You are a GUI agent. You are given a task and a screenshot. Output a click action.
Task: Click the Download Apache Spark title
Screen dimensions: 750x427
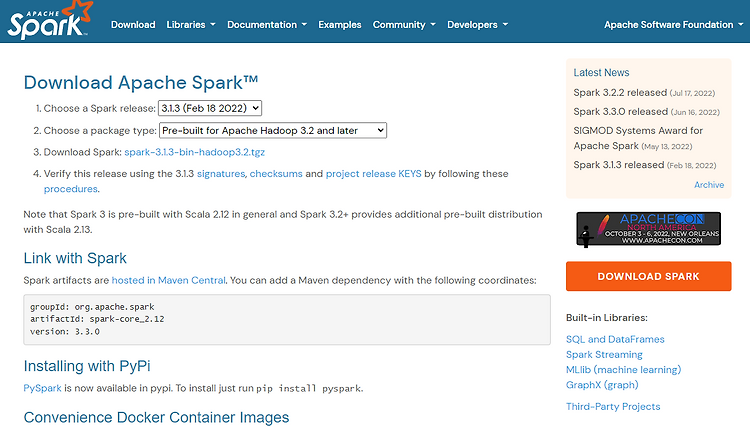141,83
